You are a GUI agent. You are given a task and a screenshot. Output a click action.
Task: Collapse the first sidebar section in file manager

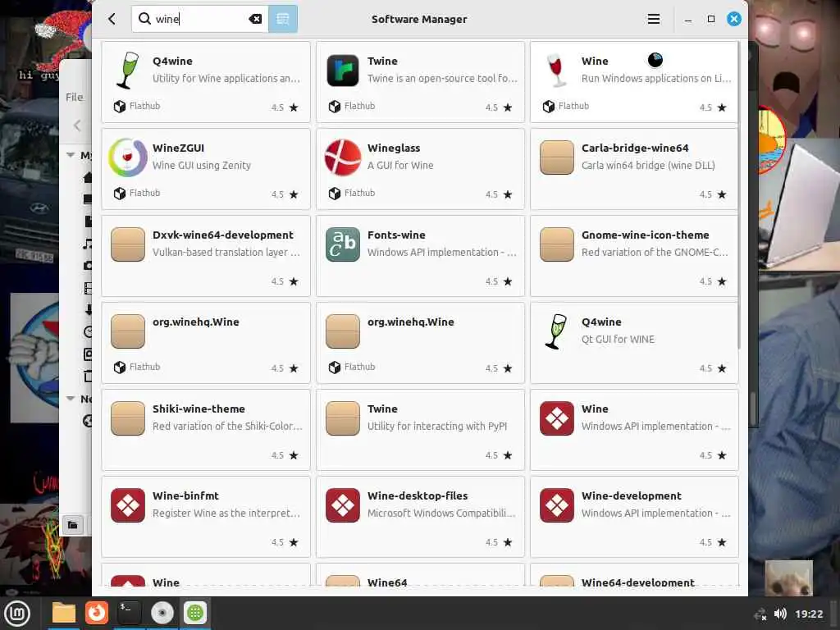pyautogui.click(x=71, y=155)
